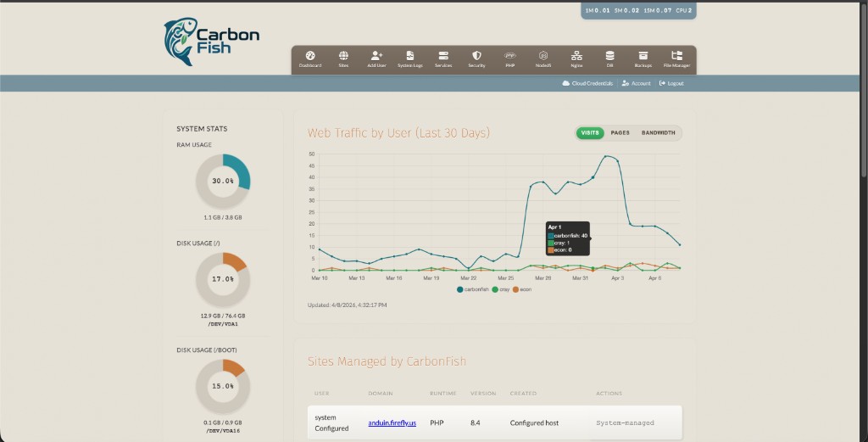
Task: Open the Dashboard gauge icon
Action: (x=310, y=55)
